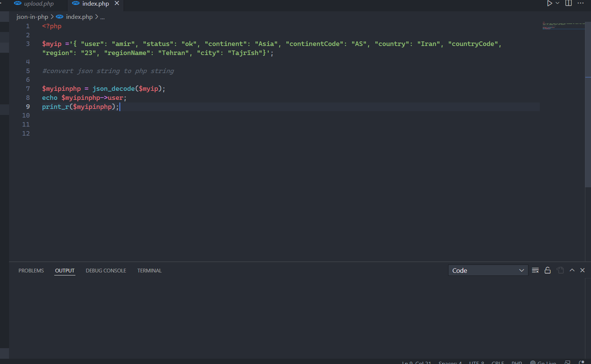Image resolution: width=591 pixels, height=364 pixels.
Task: Run the PHP code with play button
Action: [550, 3]
